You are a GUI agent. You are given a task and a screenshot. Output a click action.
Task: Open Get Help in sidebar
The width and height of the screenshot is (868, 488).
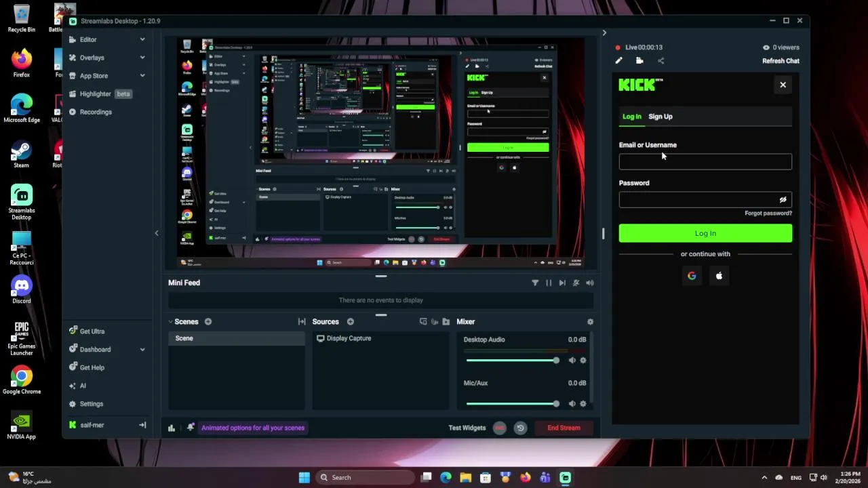(x=92, y=367)
